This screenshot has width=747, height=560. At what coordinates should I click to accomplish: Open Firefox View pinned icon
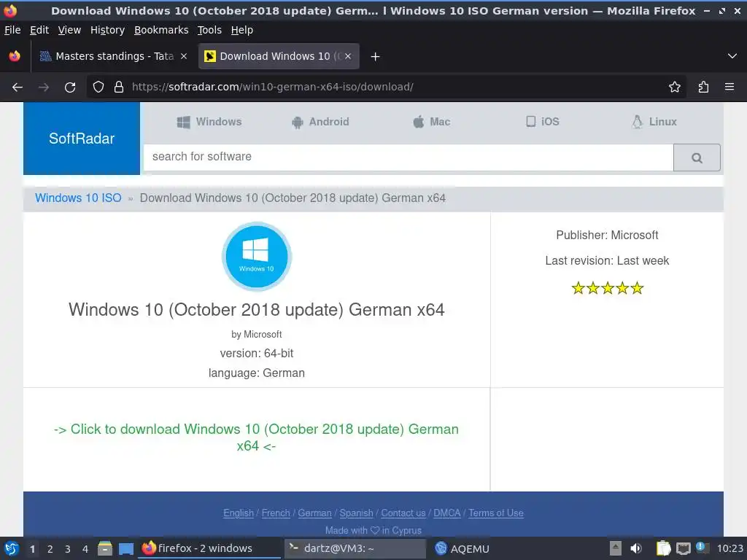click(x=15, y=56)
